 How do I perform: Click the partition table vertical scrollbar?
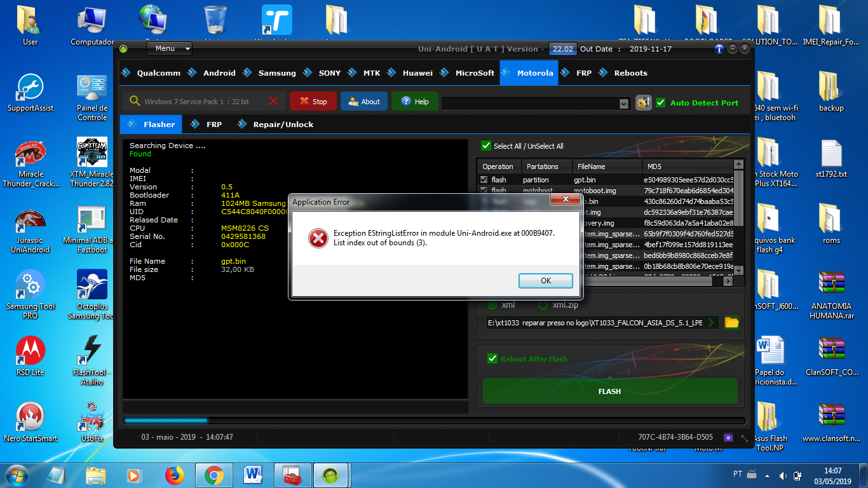738,217
